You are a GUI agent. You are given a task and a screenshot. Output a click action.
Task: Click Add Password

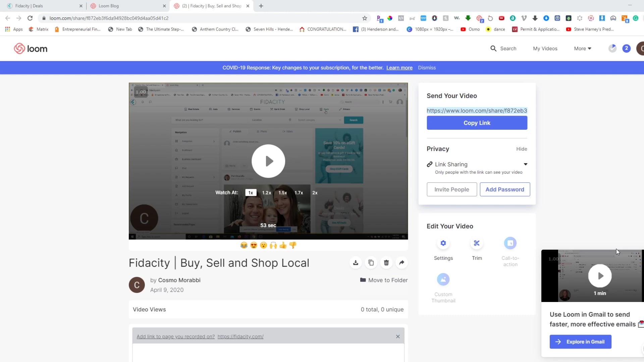[x=505, y=189]
